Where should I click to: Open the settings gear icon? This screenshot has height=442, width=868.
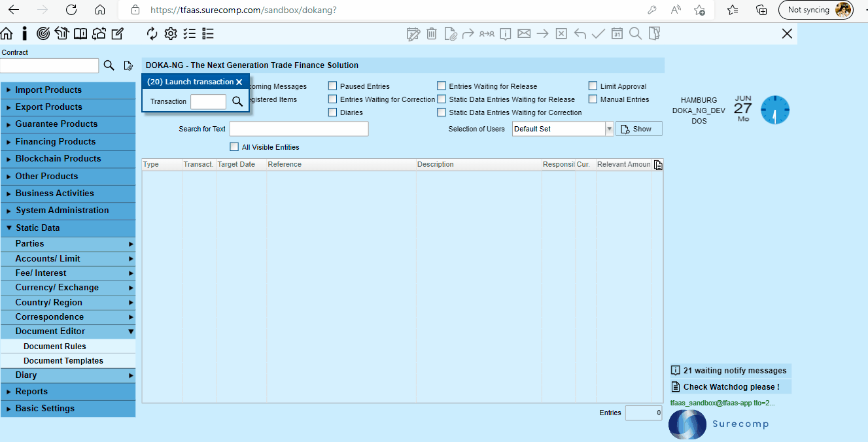pyautogui.click(x=171, y=33)
